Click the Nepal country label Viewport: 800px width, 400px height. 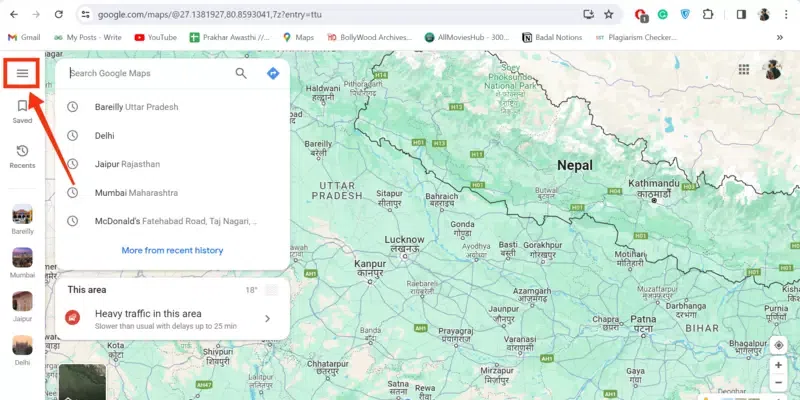575,165
